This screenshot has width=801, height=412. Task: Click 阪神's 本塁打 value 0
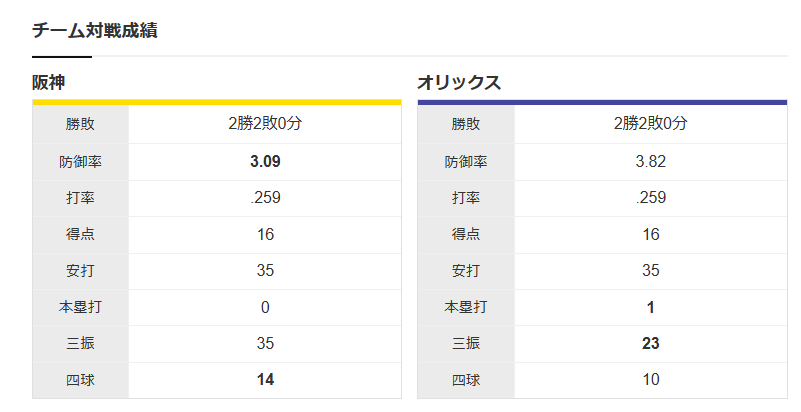265,307
